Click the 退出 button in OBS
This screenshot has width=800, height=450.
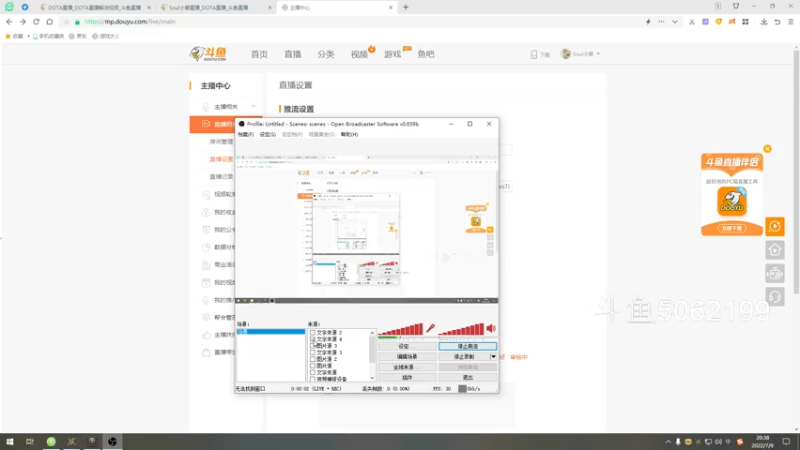click(x=467, y=378)
